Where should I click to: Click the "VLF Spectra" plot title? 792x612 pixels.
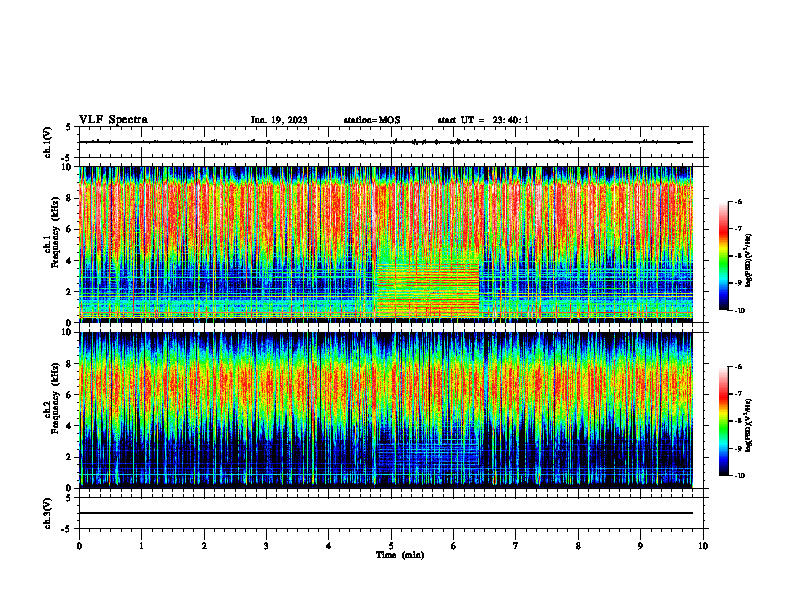tap(113, 120)
